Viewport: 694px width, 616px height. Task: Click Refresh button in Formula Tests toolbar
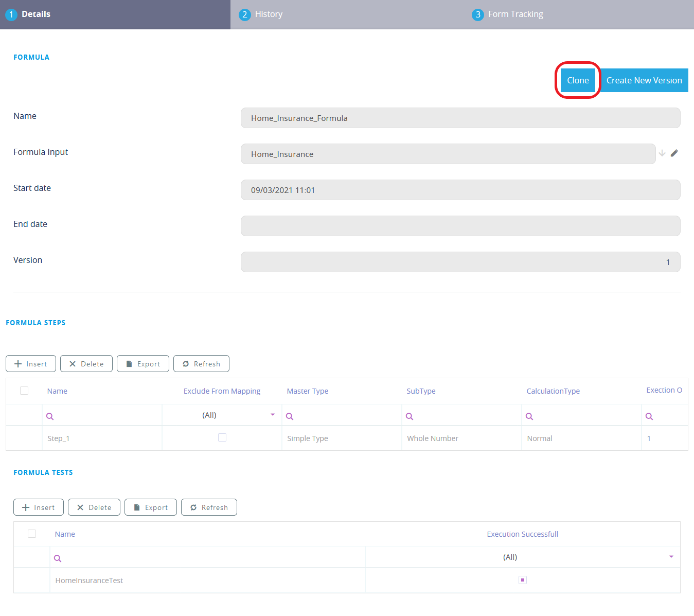pos(209,507)
